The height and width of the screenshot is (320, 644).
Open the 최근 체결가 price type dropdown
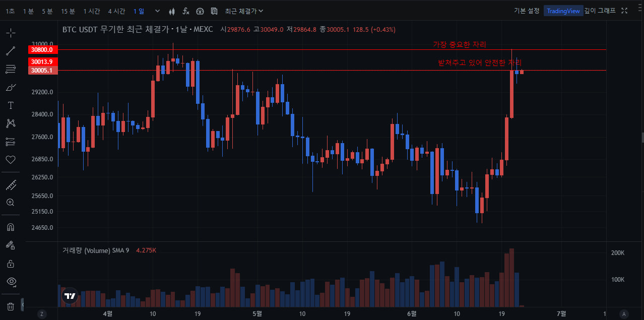tap(244, 11)
